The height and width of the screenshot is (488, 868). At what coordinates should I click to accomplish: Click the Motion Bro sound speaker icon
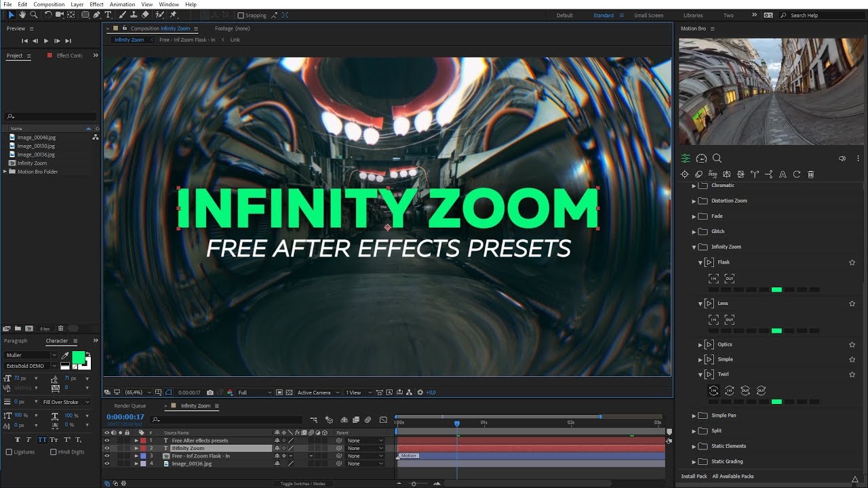click(842, 159)
